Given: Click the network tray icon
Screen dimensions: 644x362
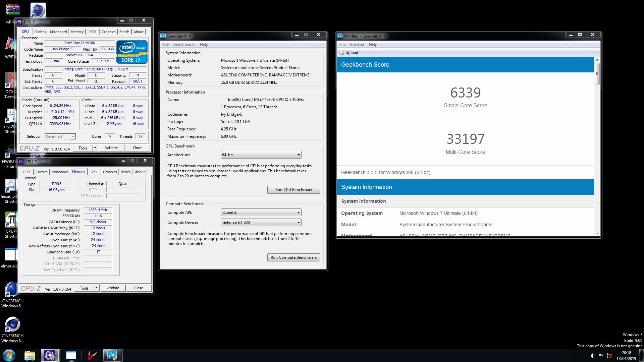Looking at the screenshot, I should [x=609, y=356].
